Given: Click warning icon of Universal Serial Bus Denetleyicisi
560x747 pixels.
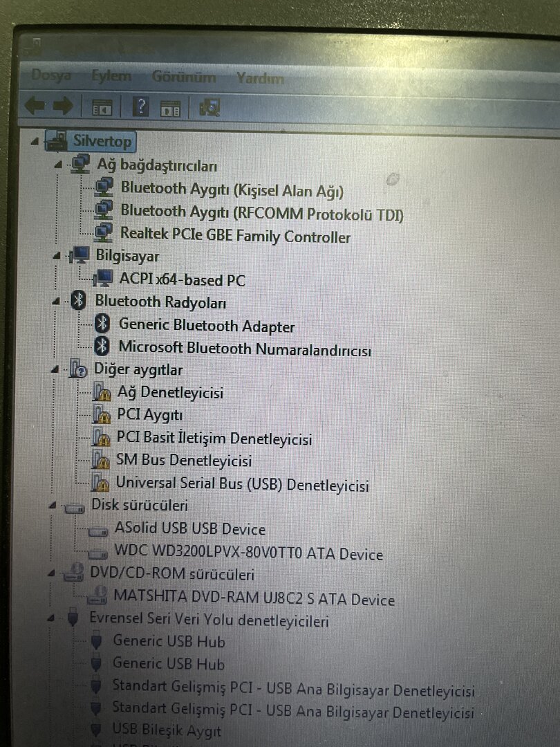Looking at the screenshot, I should [100, 483].
